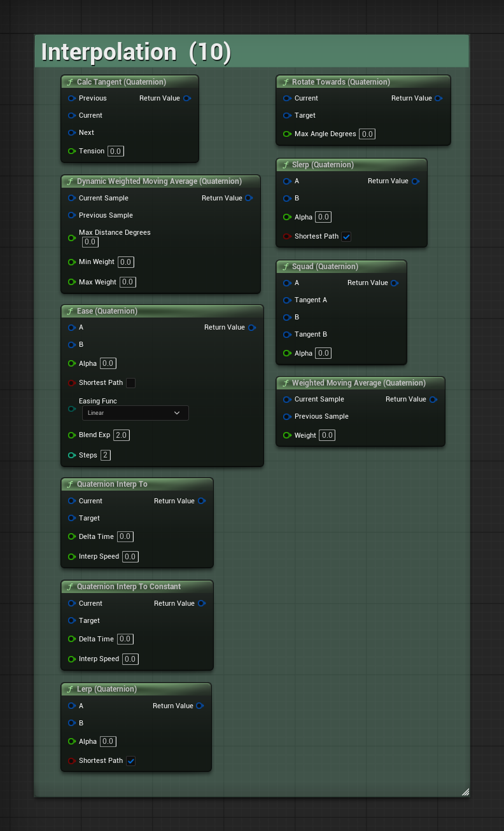Click Max Angle Degrees pin on Rotate Towards
The width and height of the screenshot is (504, 831).
pos(288,134)
